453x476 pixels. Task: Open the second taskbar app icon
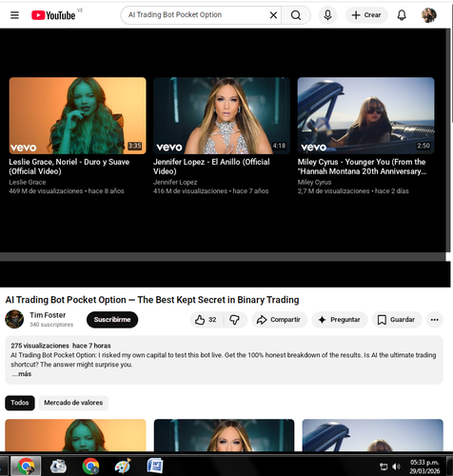click(x=58, y=466)
